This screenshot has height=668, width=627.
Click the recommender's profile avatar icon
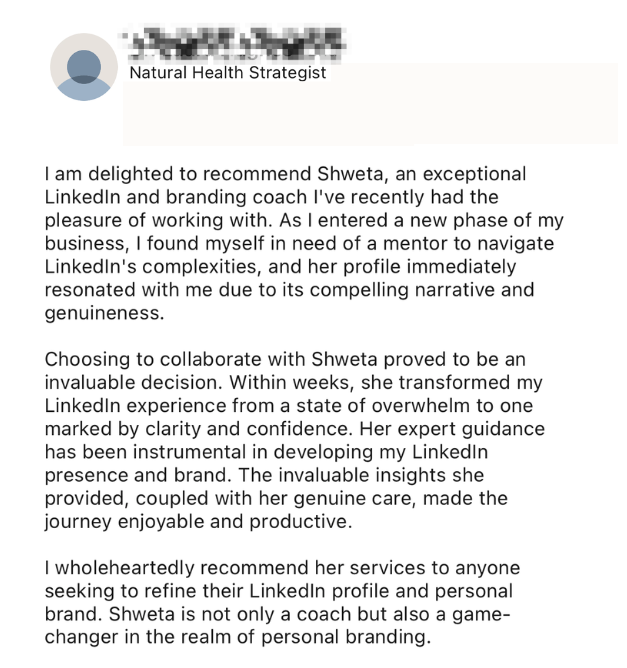84,67
